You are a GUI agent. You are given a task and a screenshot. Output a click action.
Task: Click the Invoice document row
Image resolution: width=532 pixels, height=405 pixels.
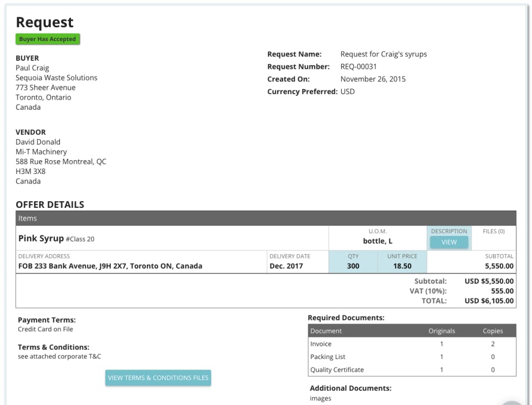[x=412, y=344]
